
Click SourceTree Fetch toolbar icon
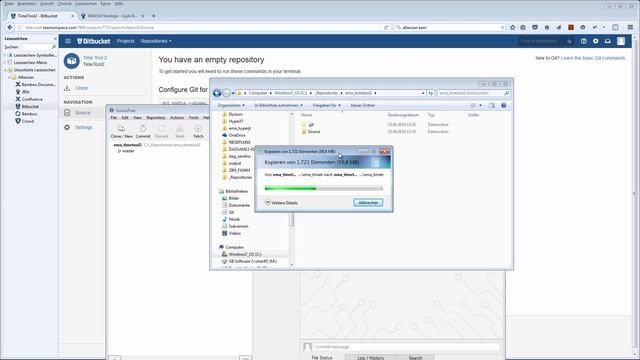198,131
